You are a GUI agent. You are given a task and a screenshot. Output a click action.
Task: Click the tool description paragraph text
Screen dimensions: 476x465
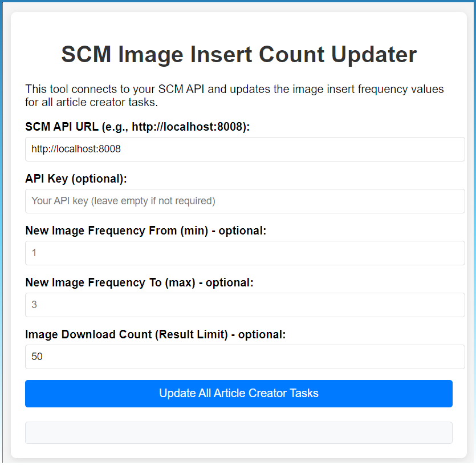tap(234, 96)
